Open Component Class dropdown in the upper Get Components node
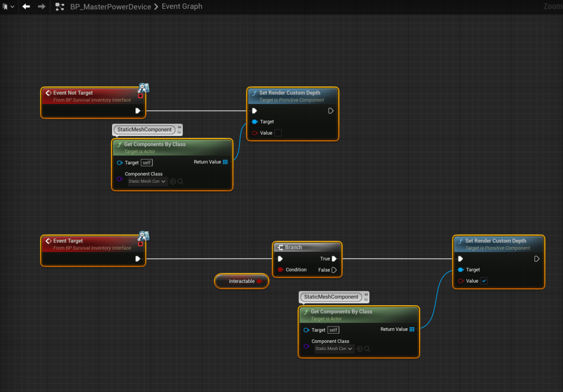The height and width of the screenshot is (392, 563). click(x=147, y=181)
